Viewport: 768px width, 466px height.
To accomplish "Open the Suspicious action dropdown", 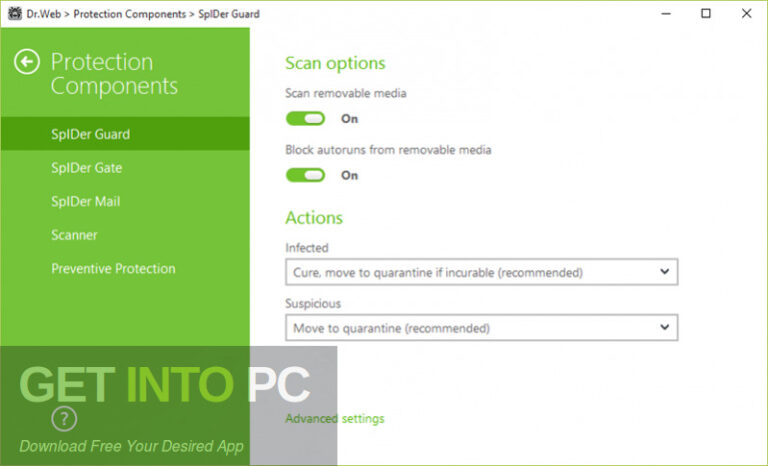I will tap(481, 328).
